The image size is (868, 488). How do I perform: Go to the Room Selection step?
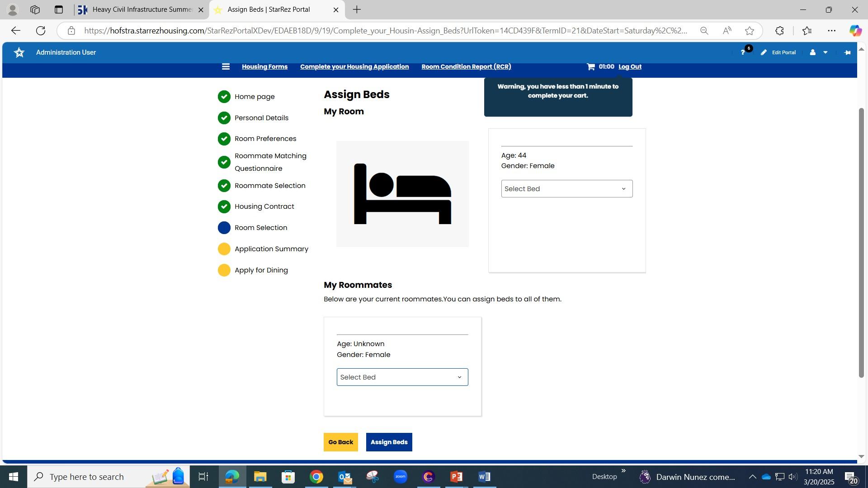[260, 228]
